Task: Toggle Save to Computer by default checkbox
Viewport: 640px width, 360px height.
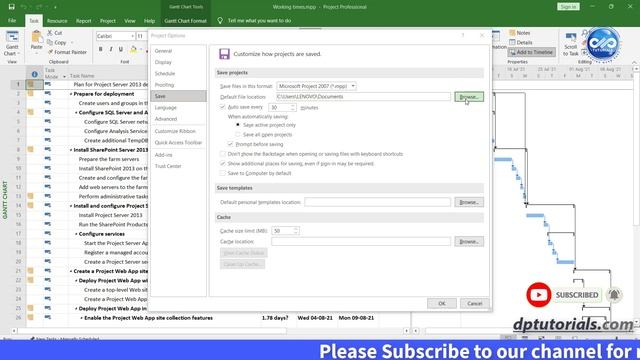Action: pos(222,173)
